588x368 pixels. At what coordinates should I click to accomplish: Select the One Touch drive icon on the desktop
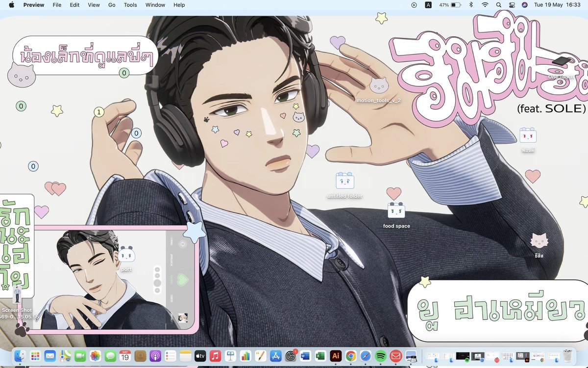560,67
